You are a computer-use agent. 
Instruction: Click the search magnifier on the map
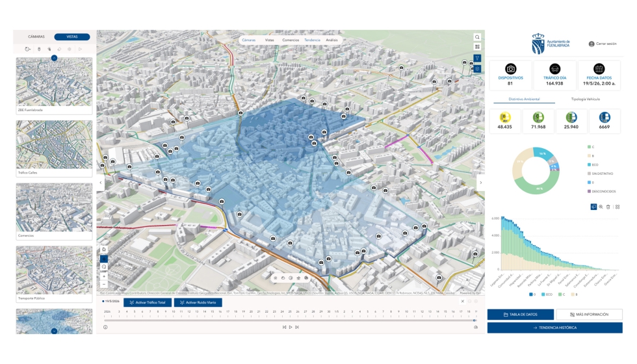[x=477, y=37]
